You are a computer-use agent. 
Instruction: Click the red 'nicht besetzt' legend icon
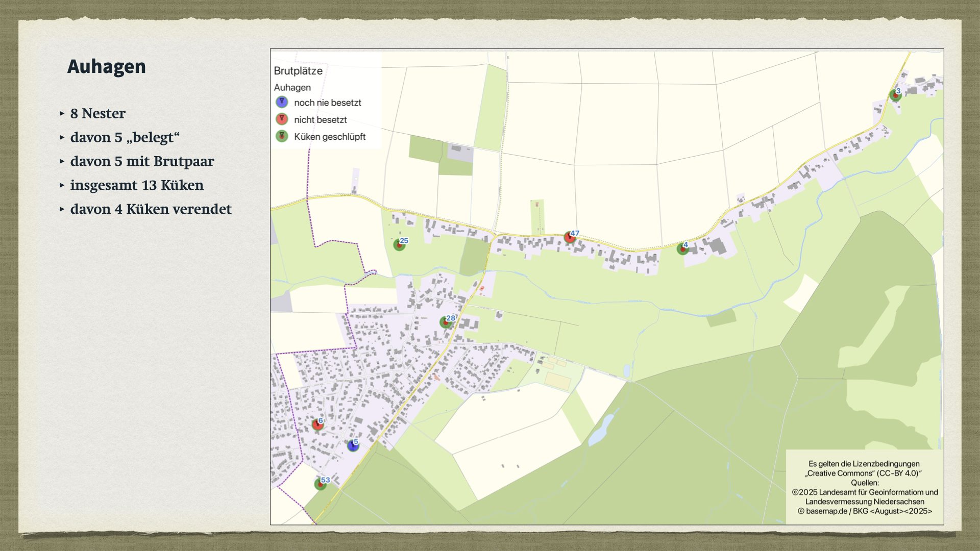click(282, 119)
